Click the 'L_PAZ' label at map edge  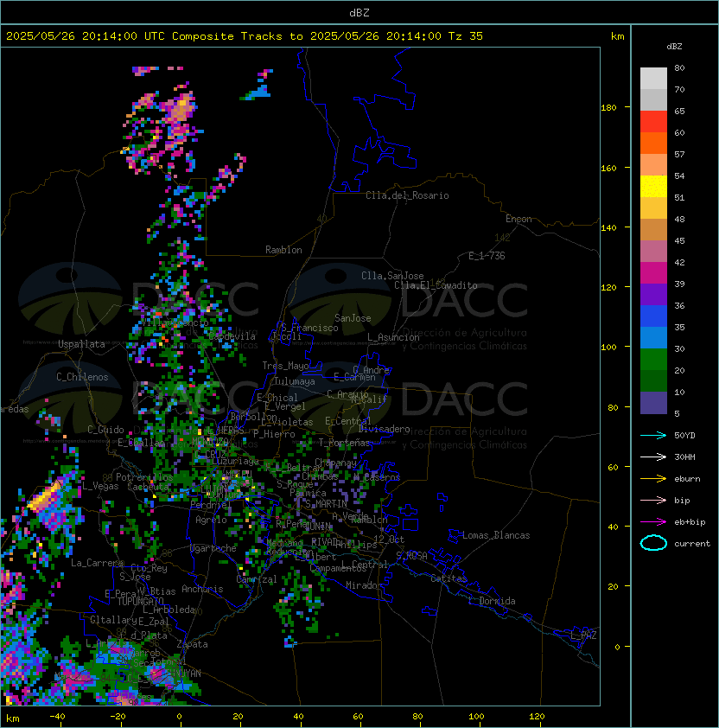click(x=583, y=635)
